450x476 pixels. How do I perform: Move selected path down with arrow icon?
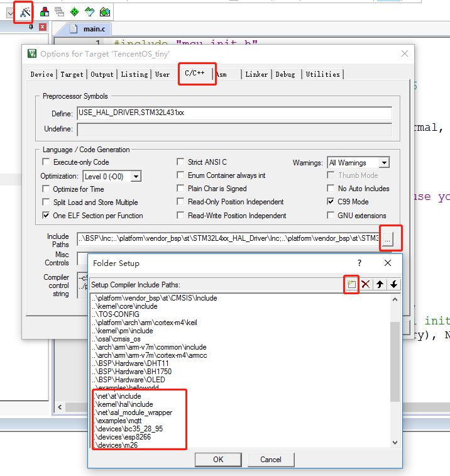394,284
